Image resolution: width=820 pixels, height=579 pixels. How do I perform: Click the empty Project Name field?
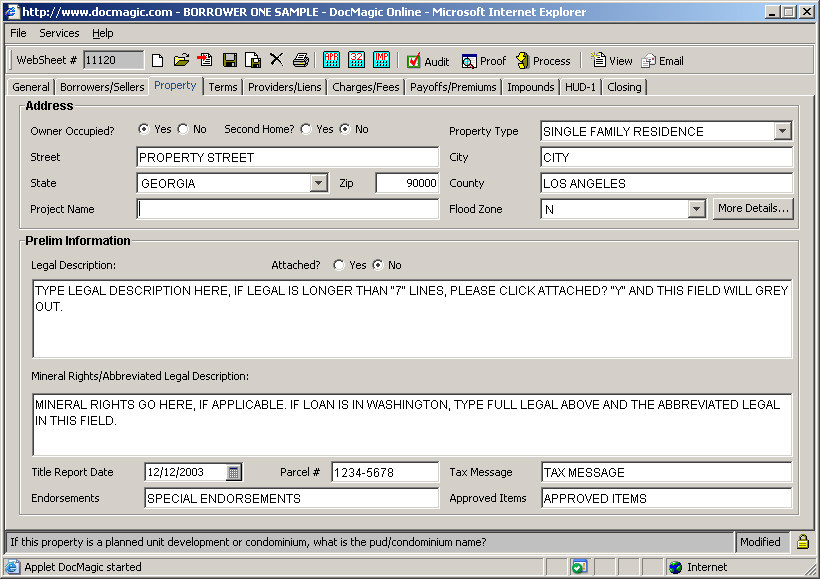288,209
